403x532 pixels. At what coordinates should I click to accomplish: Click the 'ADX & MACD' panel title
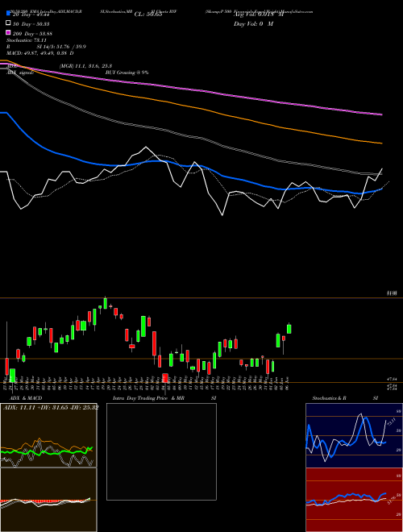click(x=26, y=397)
